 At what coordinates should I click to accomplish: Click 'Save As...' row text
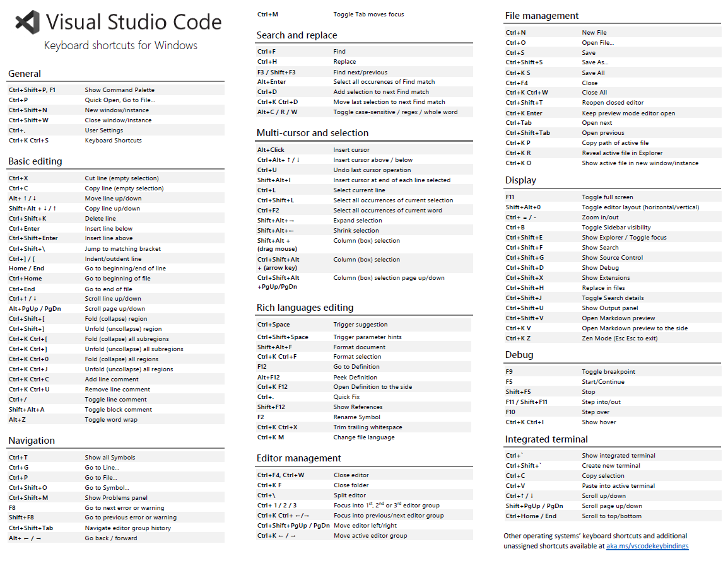click(596, 62)
